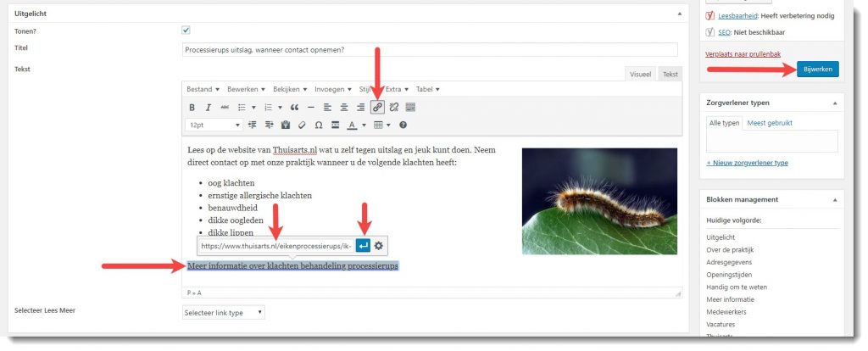Align text left

(x=327, y=108)
